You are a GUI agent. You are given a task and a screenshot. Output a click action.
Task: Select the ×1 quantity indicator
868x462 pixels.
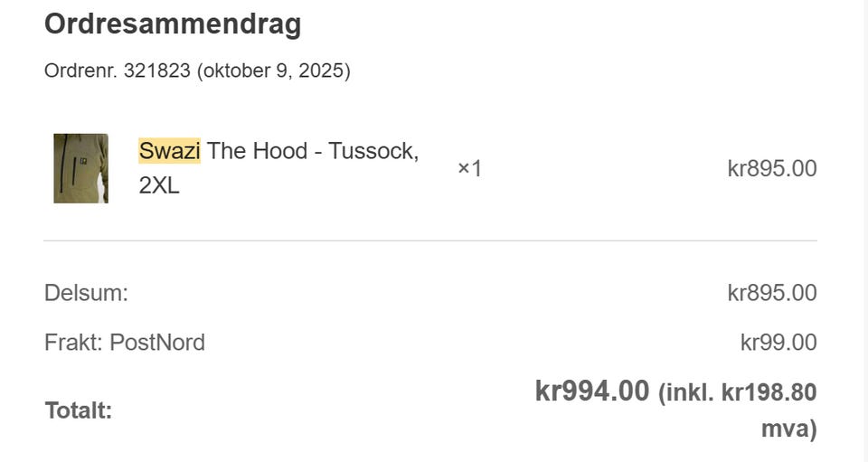[x=469, y=168]
